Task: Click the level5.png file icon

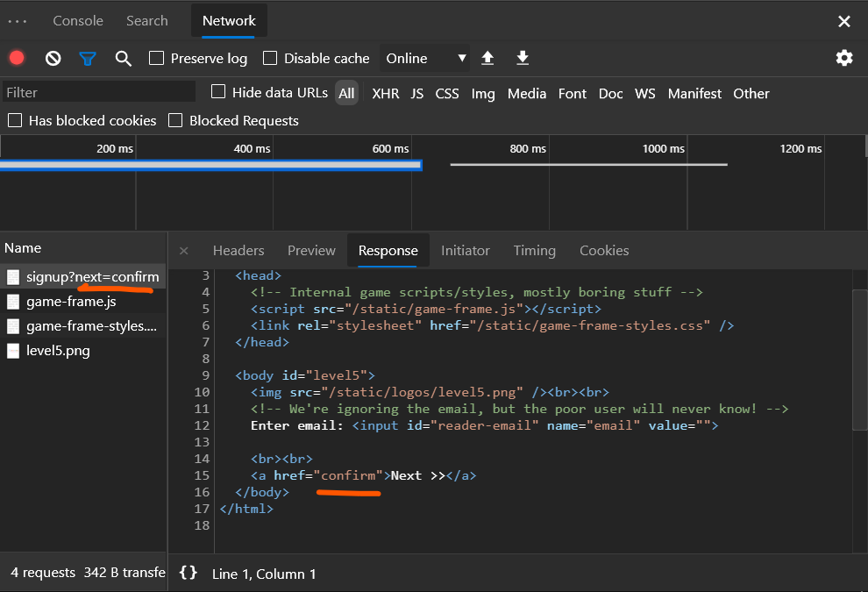Action: point(13,351)
